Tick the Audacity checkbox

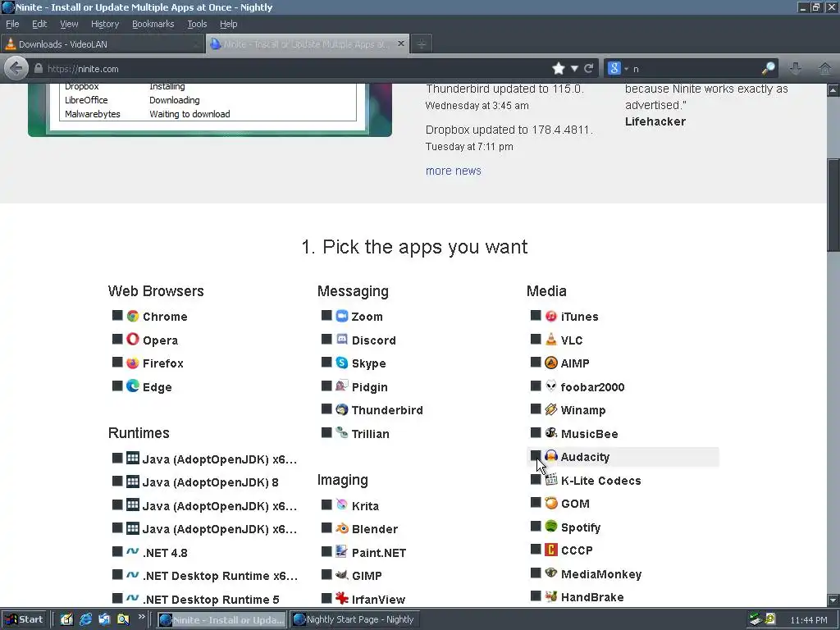[535, 455]
